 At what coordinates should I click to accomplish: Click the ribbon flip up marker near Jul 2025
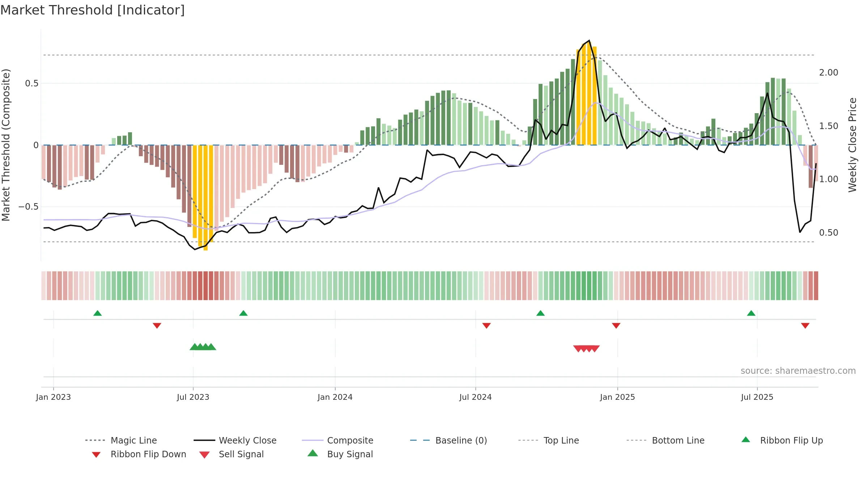751,313
